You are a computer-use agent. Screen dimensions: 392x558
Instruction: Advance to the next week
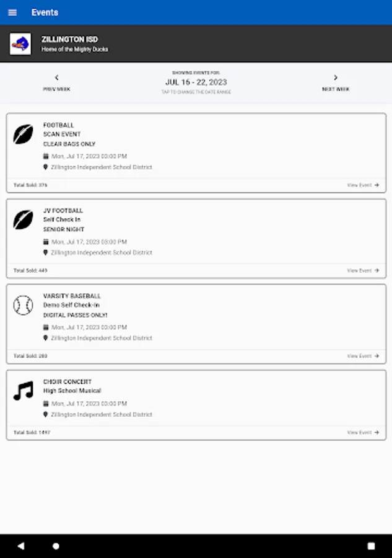pyautogui.click(x=336, y=82)
